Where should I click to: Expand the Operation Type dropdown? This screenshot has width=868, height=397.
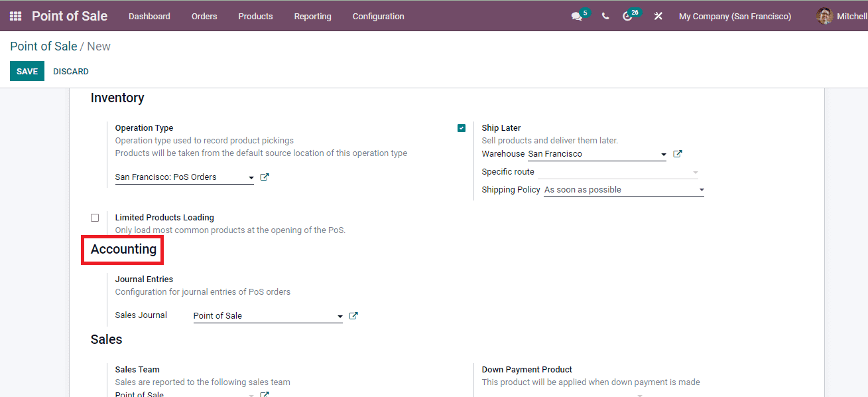tap(251, 177)
